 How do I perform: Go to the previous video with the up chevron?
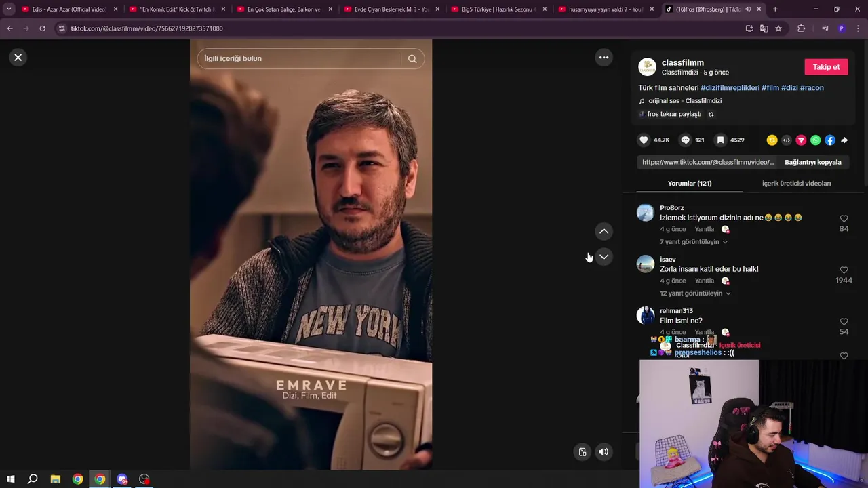point(604,231)
